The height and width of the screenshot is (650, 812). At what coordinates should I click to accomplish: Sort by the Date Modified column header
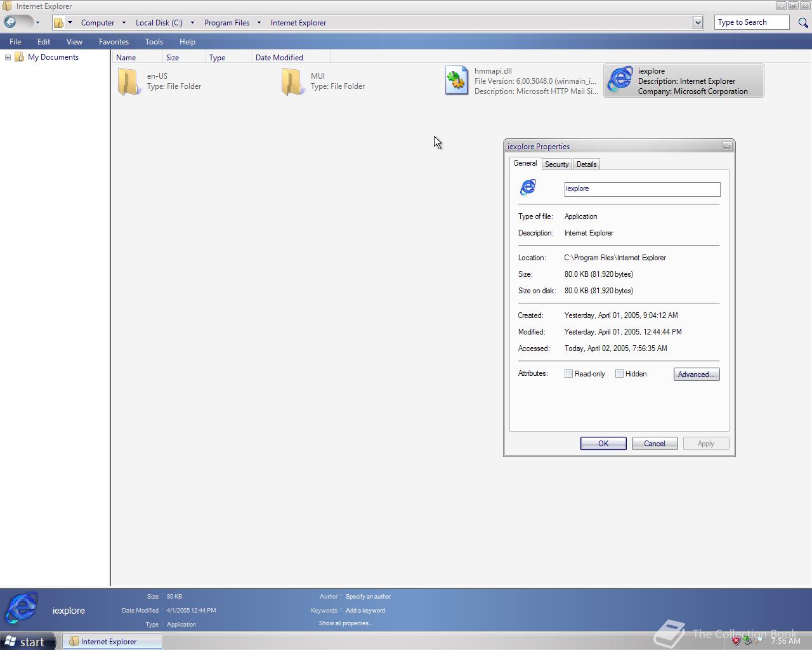coord(291,57)
